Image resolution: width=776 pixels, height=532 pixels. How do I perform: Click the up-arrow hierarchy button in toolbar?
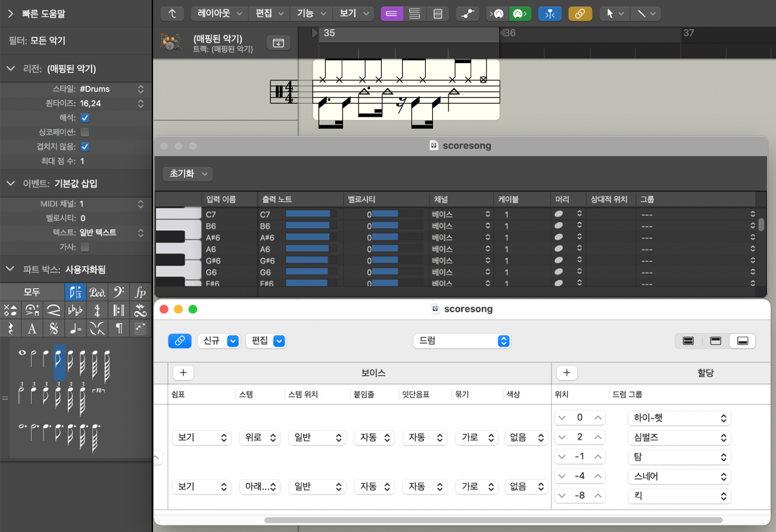click(x=173, y=13)
